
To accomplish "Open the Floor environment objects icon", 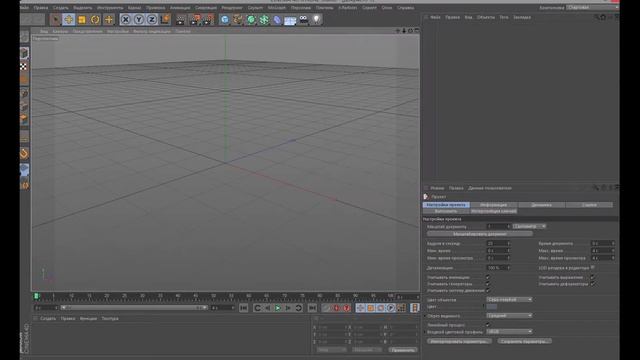I will [290, 20].
